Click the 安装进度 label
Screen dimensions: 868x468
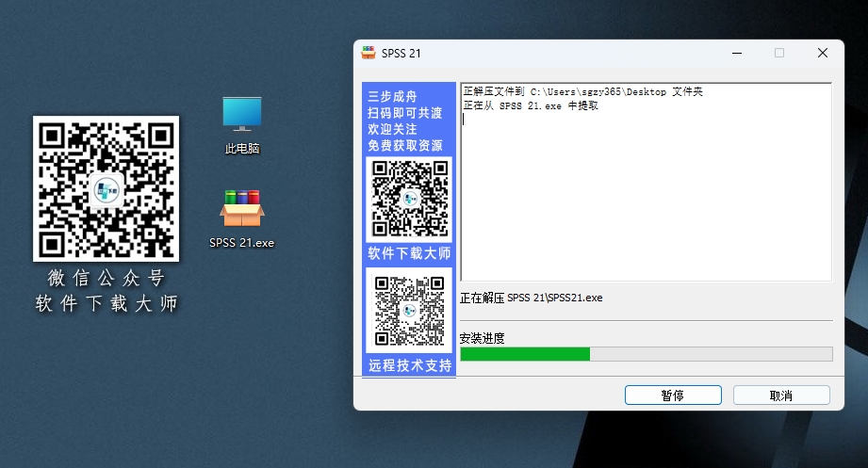pos(483,338)
